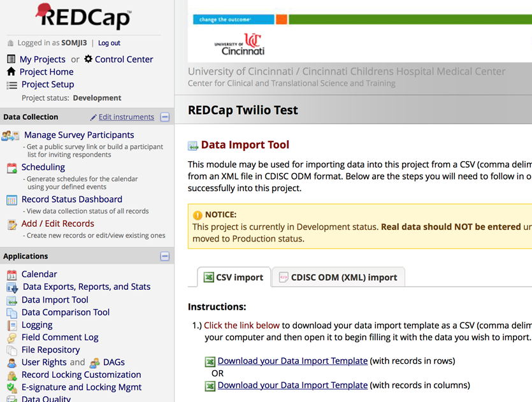Click the E-signature and Locking Mgmt icon
532x402 pixels.
(12, 388)
